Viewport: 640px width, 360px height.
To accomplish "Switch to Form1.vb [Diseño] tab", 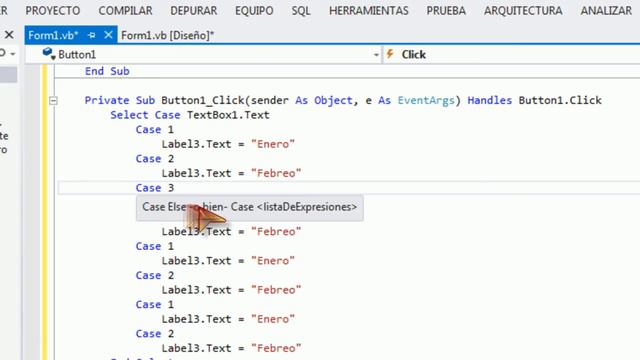I will (x=167, y=36).
